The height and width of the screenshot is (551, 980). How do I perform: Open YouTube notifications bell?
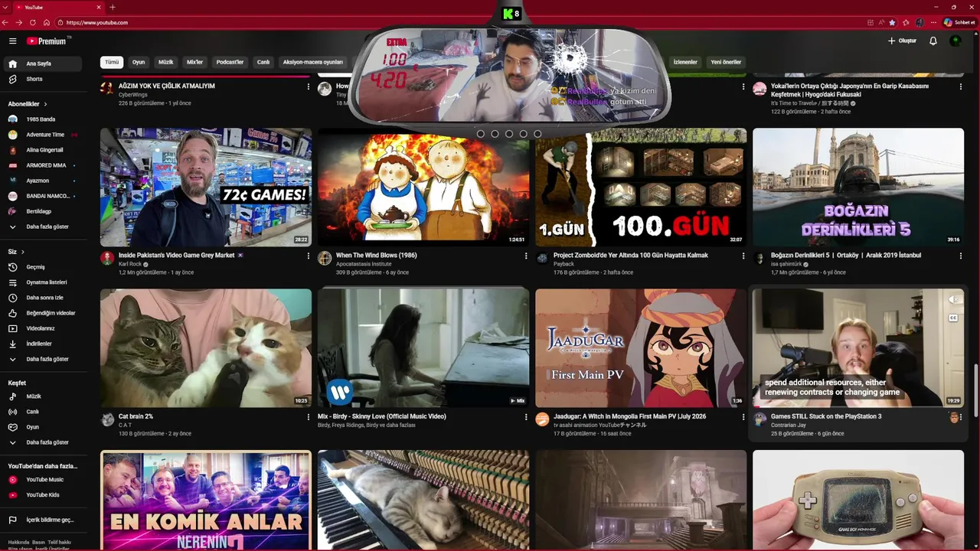tap(933, 41)
